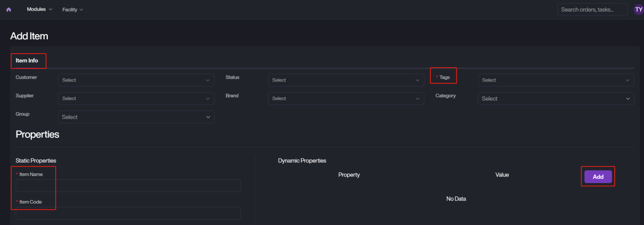Expand the Customer dropdown
Screen dimensions: 644x225
pyautogui.click(x=136, y=80)
